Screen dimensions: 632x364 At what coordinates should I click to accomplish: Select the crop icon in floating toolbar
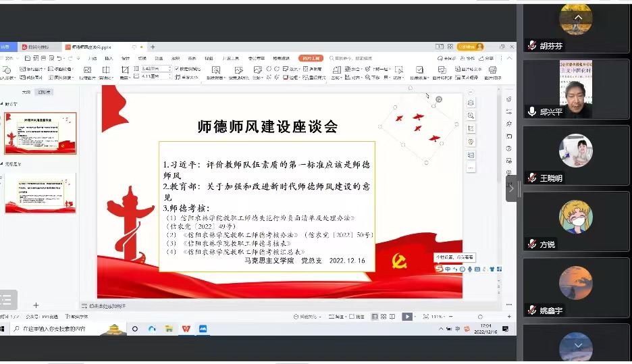pyautogui.click(x=471, y=128)
